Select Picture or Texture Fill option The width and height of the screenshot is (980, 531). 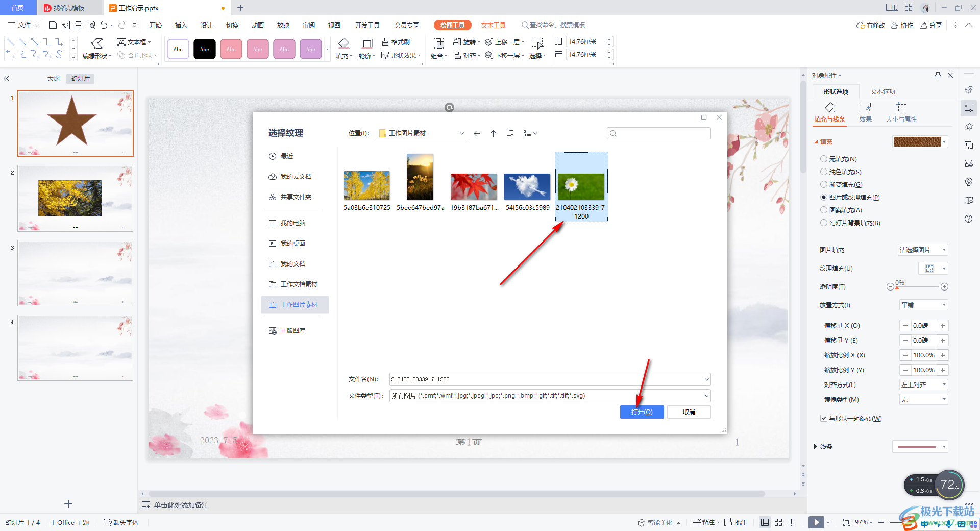(823, 197)
